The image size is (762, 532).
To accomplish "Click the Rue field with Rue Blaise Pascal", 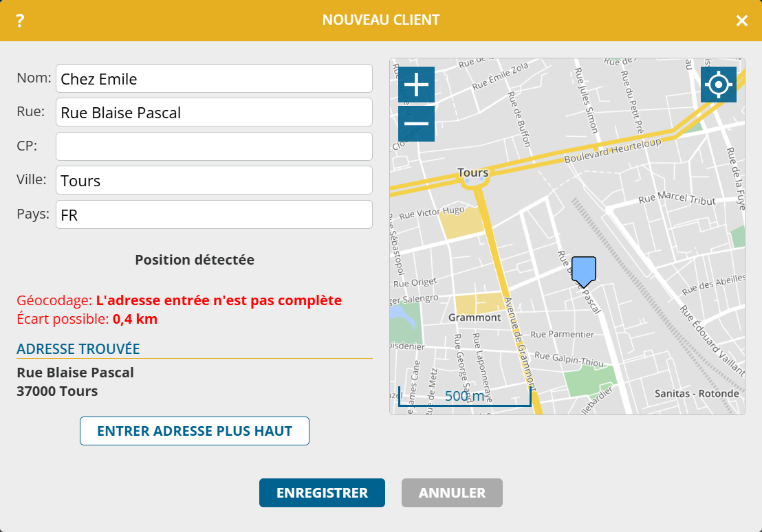I will pos(214,113).
